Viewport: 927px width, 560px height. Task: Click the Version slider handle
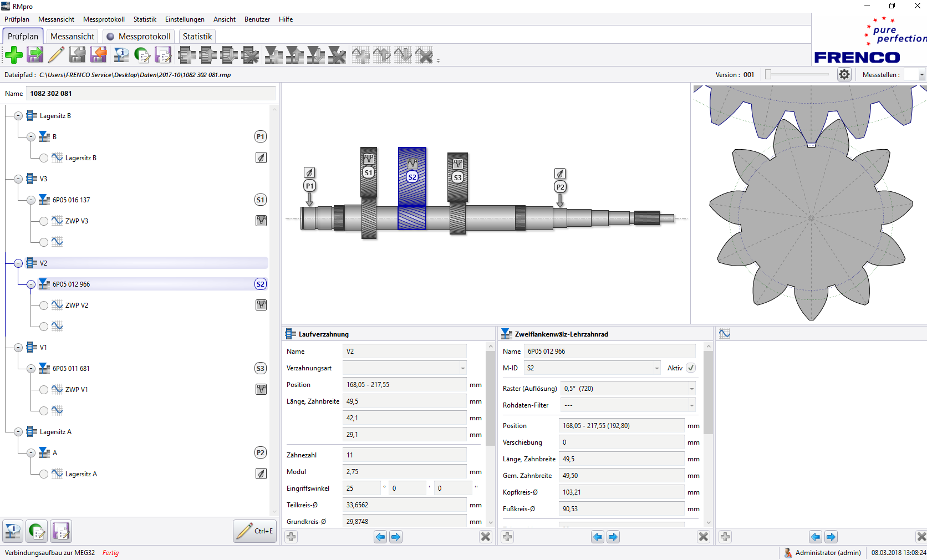click(768, 74)
